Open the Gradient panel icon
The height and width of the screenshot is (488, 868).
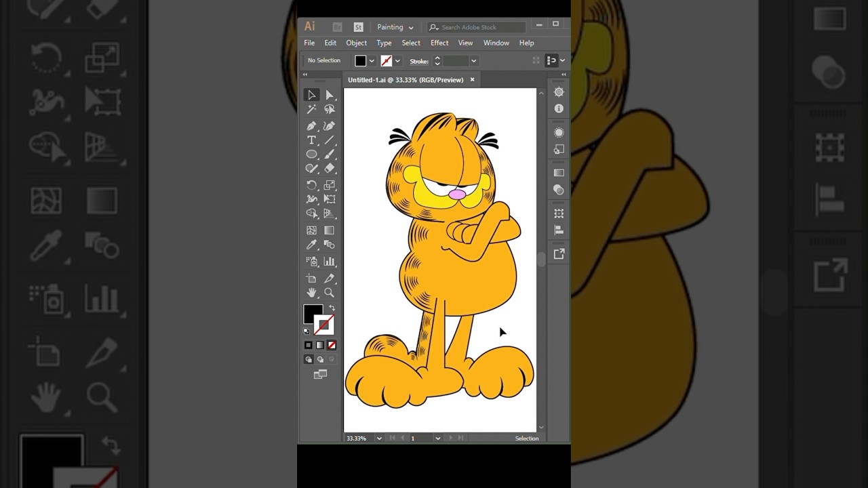tap(559, 173)
